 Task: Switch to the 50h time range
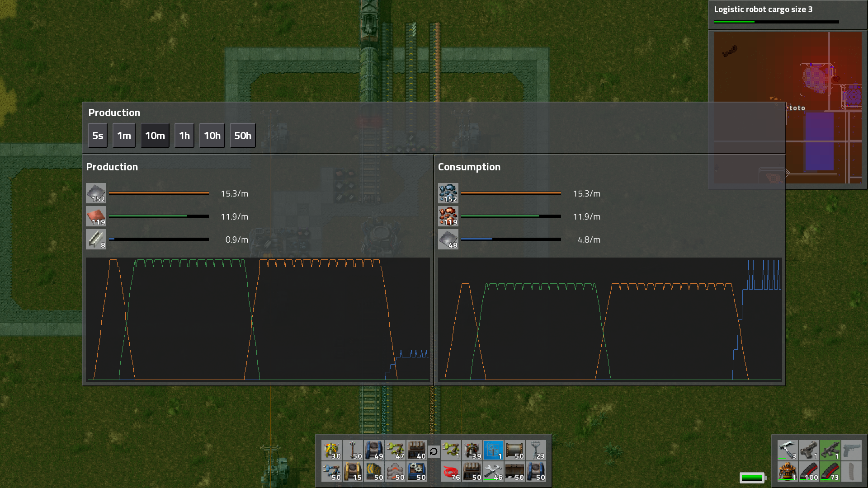pos(243,136)
